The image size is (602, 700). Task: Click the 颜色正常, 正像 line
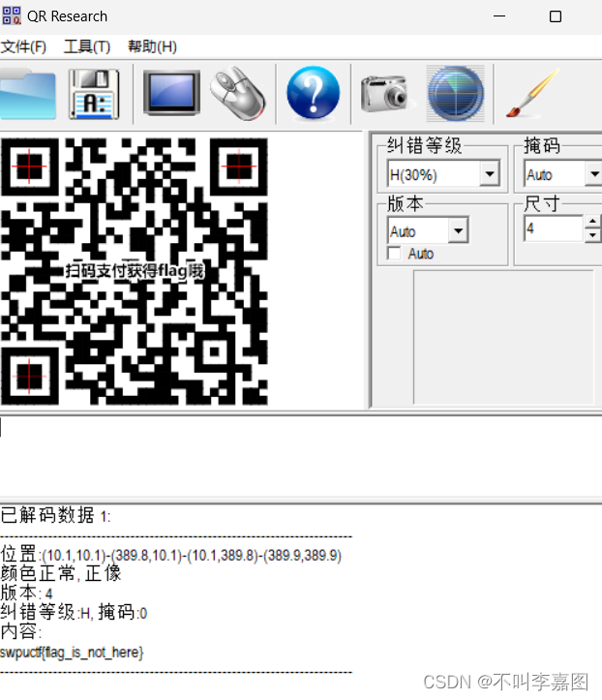[61, 574]
